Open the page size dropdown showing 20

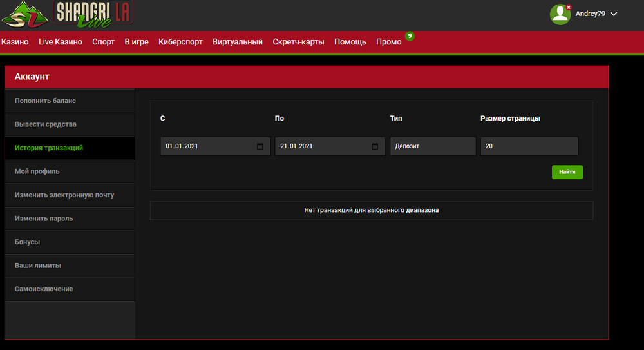[x=529, y=146]
